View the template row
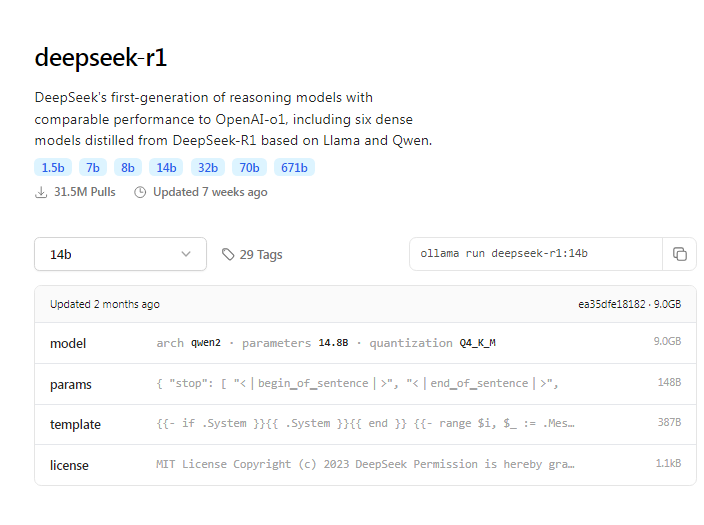This screenshot has height=525, width=704. click(365, 424)
